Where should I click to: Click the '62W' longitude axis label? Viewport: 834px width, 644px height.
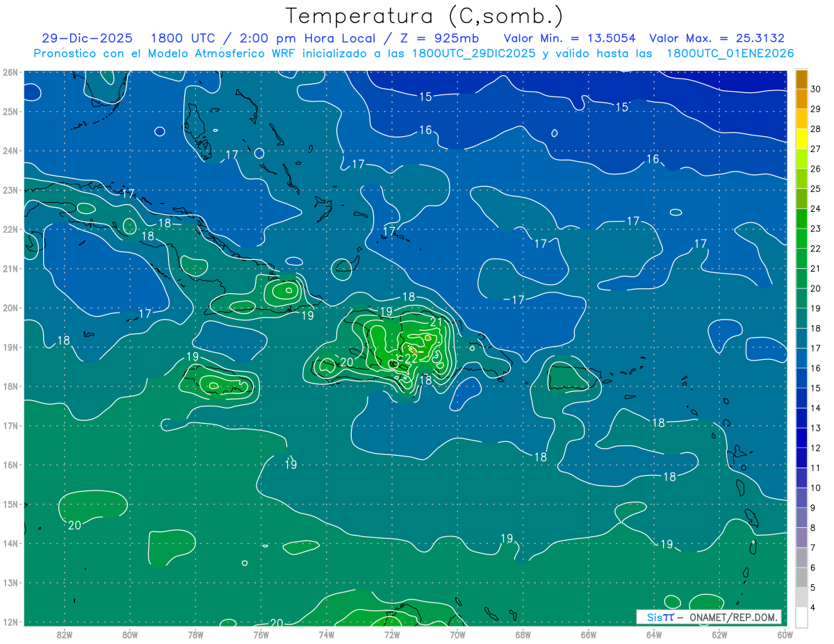(x=720, y=634)
